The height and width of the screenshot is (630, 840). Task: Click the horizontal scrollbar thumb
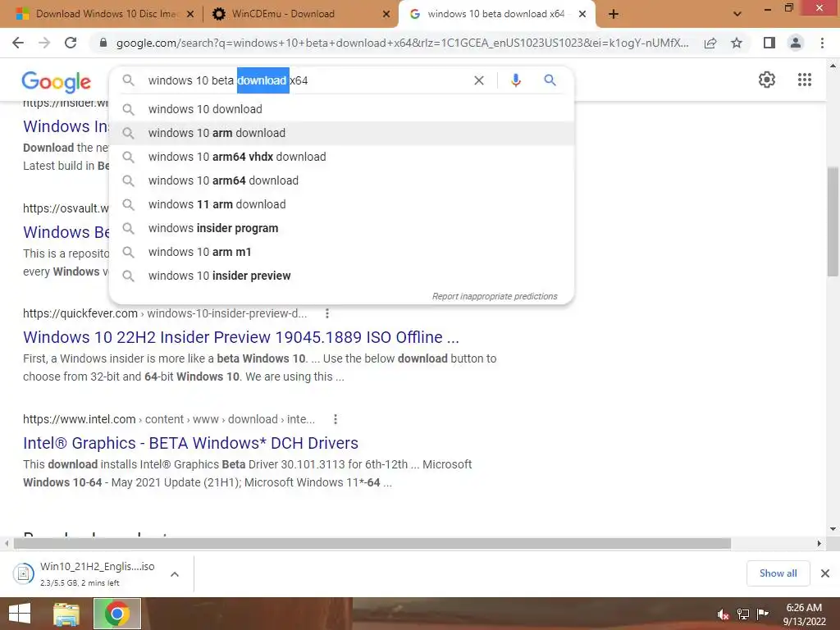372,544
